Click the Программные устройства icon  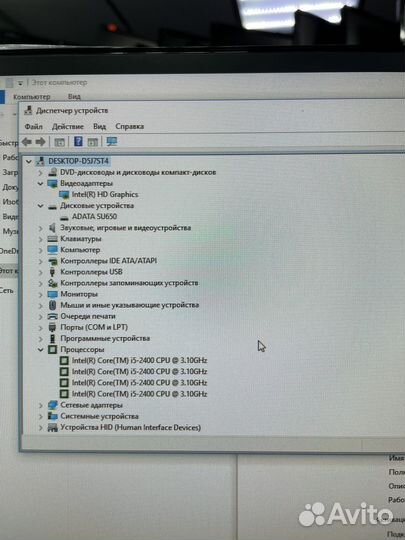(52, 339)
